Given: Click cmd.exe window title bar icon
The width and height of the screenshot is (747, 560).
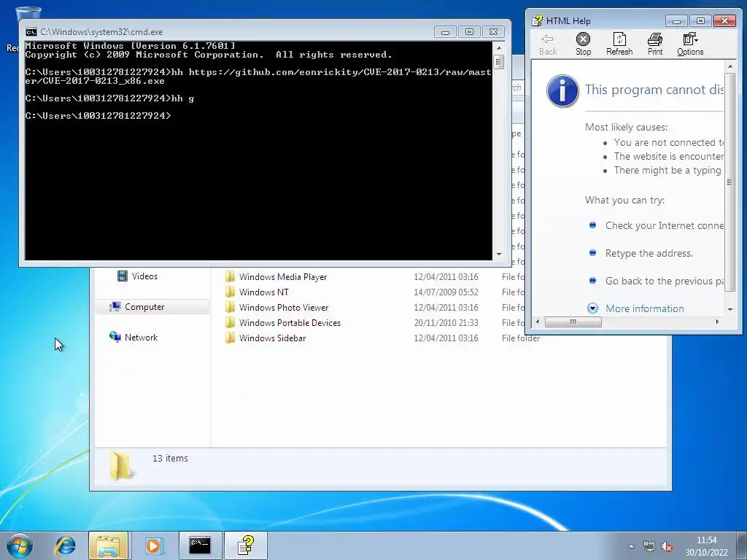Looking at the screenshot, I should pos(31,32).
